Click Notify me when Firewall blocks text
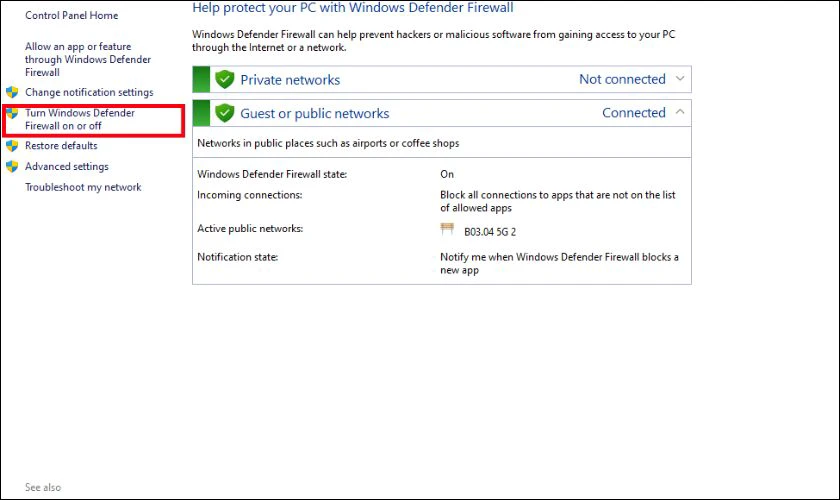The image size is (840, 500). [559, 264]
